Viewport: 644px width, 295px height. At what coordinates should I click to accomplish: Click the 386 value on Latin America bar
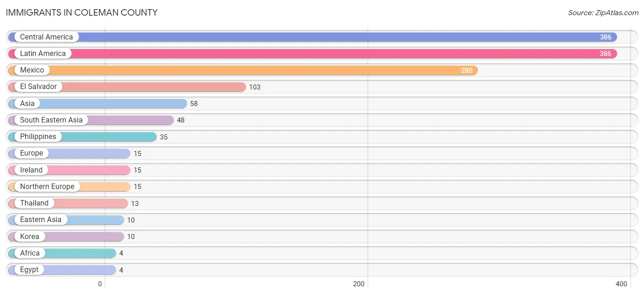606,54
